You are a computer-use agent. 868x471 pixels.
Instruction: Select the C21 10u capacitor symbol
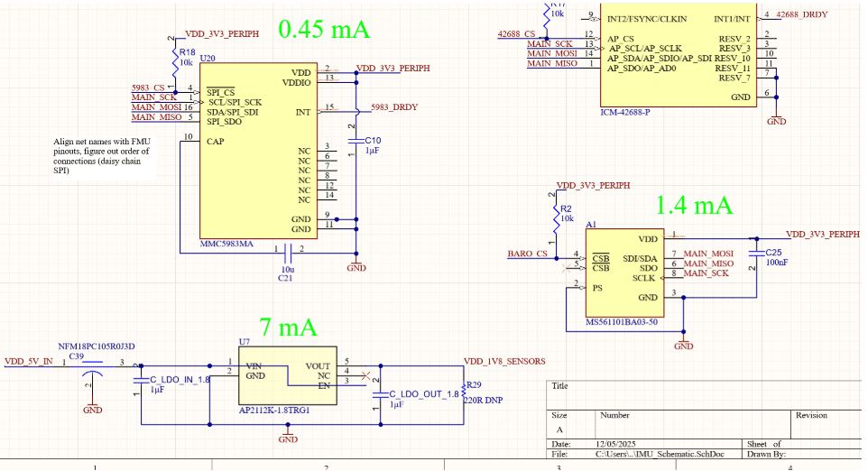(287, 253)
